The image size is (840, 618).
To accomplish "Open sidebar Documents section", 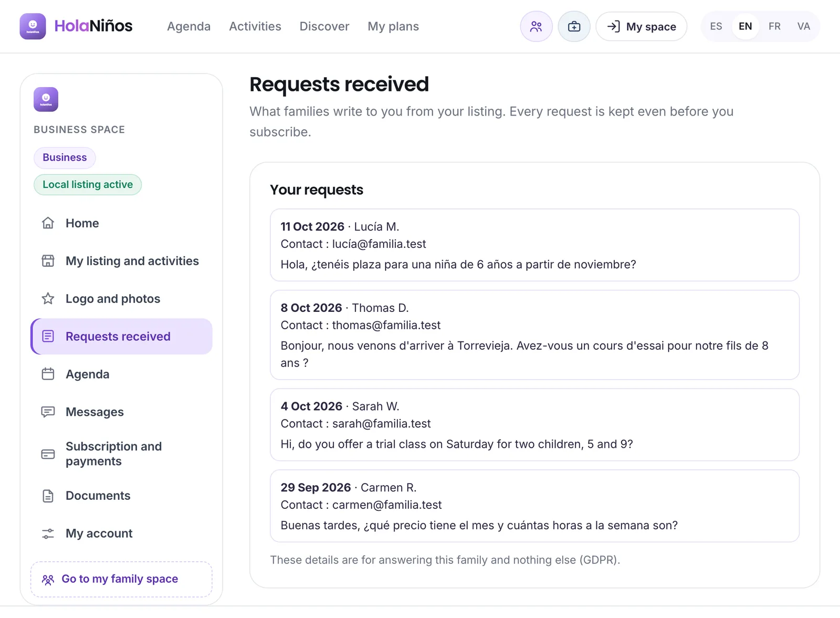I will coord(121,496).
